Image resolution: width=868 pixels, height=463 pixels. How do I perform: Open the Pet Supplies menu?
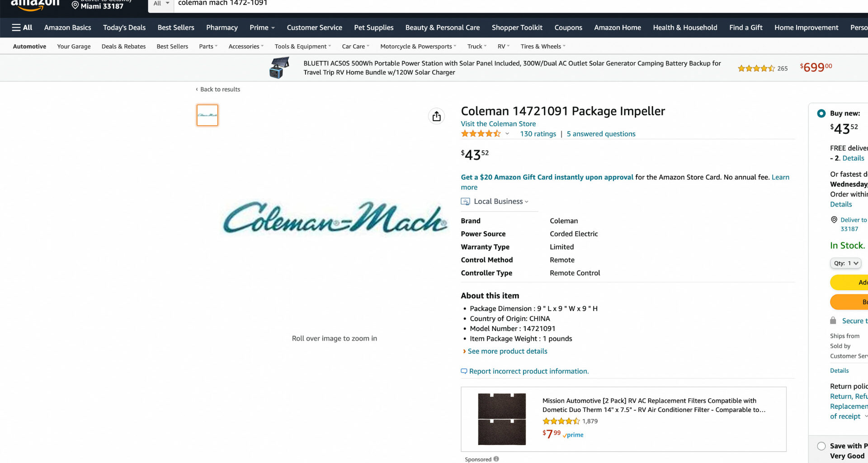click(x=373, y=28)
